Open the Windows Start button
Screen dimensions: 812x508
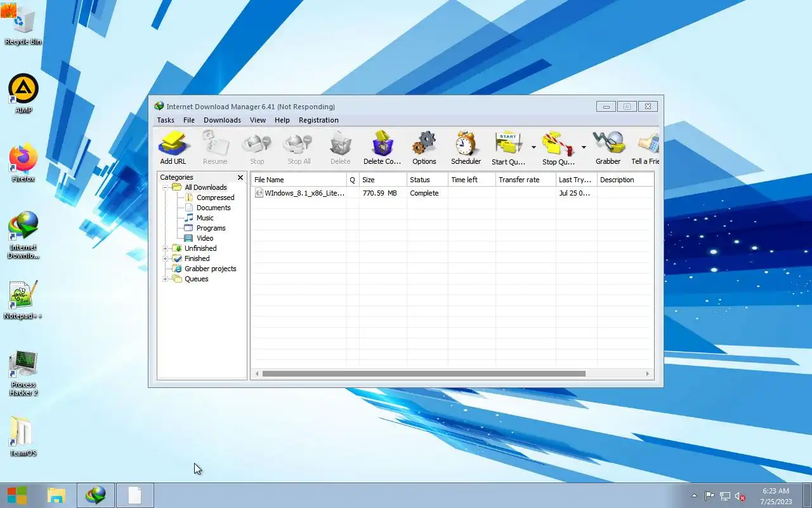pyautogui.click(x=17, y=495)
